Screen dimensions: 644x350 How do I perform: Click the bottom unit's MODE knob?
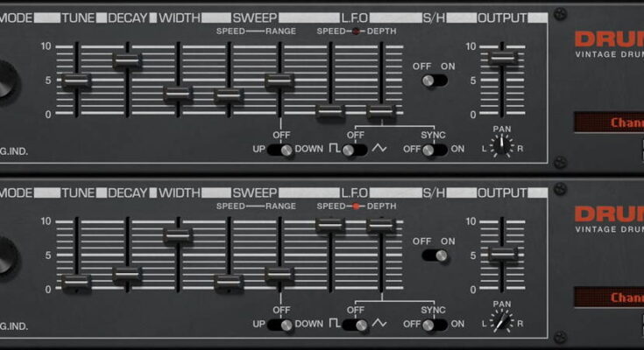pos(4,256)
